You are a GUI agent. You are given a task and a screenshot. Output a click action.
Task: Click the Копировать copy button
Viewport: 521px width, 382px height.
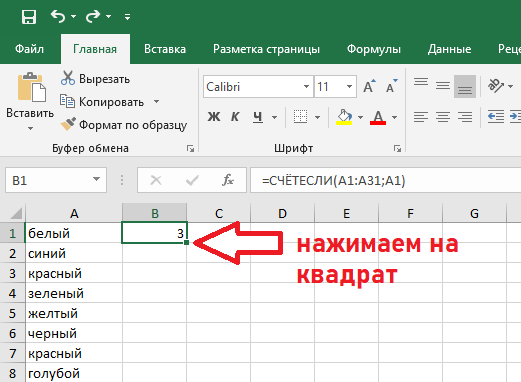pyautogui.click(x=102, y=102)
